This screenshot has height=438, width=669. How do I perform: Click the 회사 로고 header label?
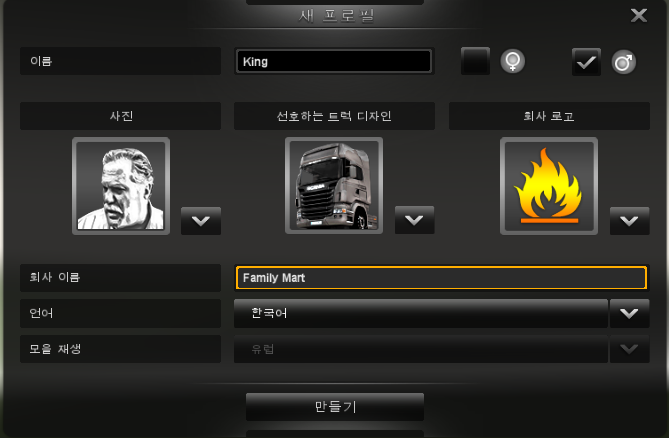point(549,116)
